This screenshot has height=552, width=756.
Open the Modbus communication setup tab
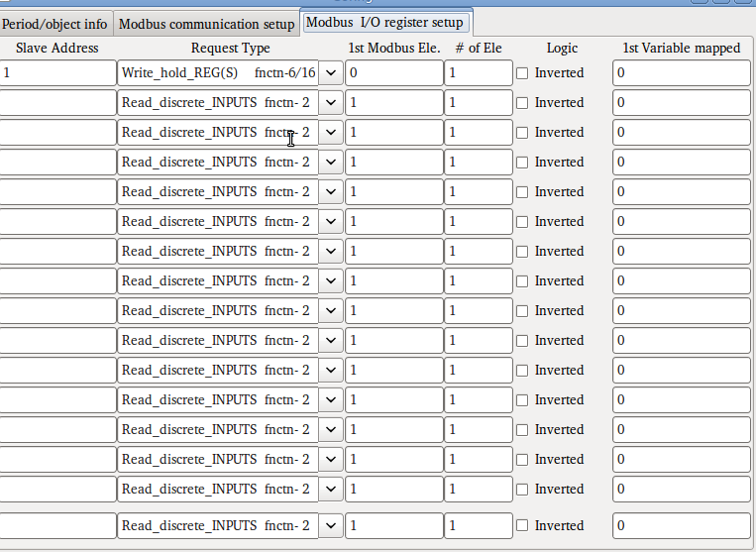206,24
